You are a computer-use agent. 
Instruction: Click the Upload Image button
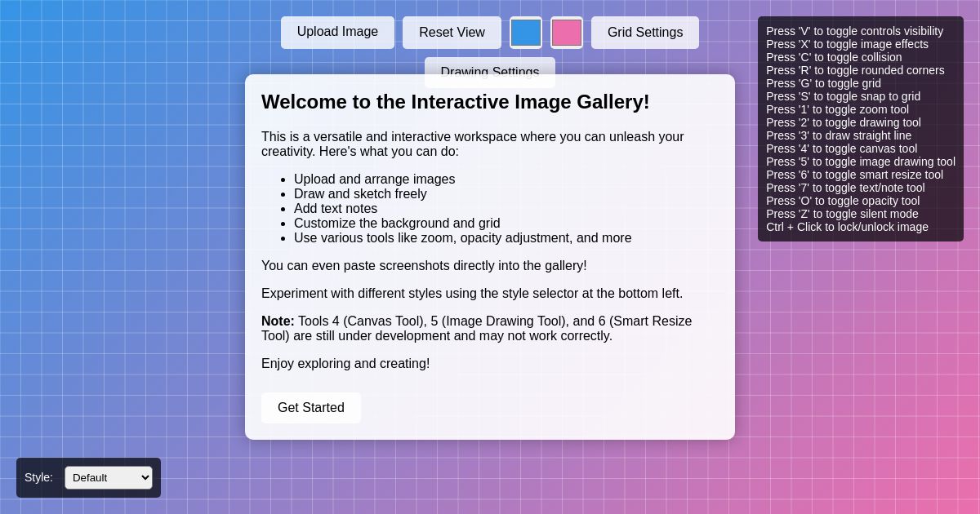[337, 32]
